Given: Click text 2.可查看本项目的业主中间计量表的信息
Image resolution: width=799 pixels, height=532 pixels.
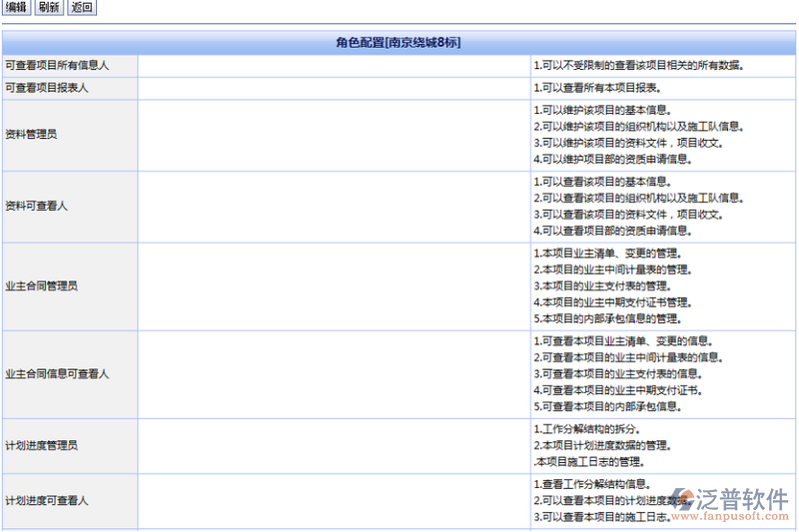Looking at the screenshot, I should 629,357.
